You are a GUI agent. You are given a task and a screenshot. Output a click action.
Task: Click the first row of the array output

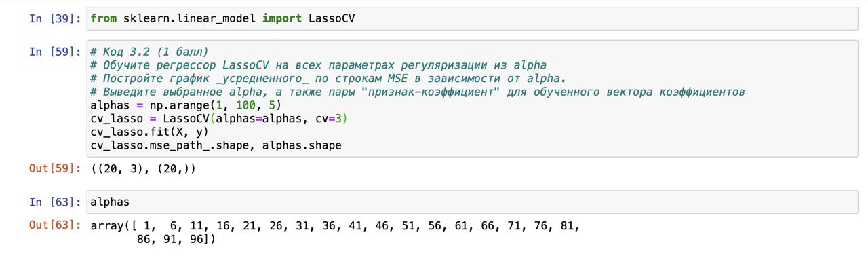[x=335, y=225]
